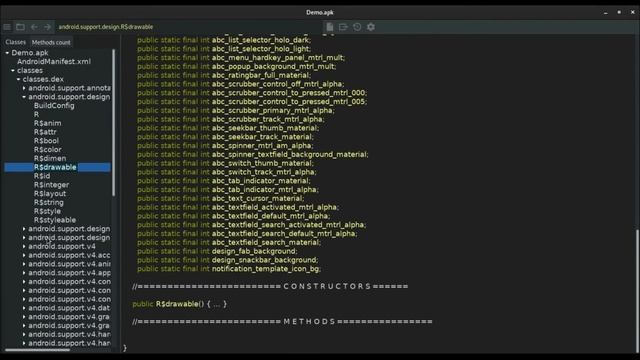Collapse the expanded android.support.design package
The height and width of the screenshot is (360, 640).
click(24, 97)
